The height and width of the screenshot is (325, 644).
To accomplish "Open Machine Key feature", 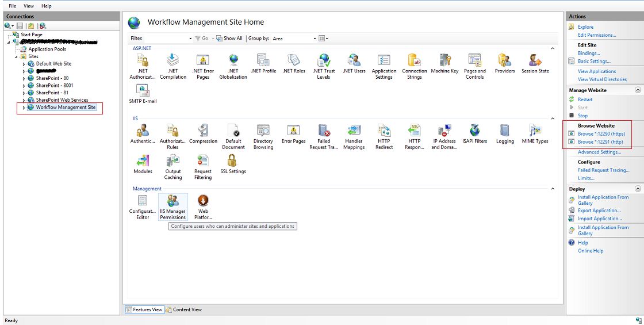I will click(444, 64).
